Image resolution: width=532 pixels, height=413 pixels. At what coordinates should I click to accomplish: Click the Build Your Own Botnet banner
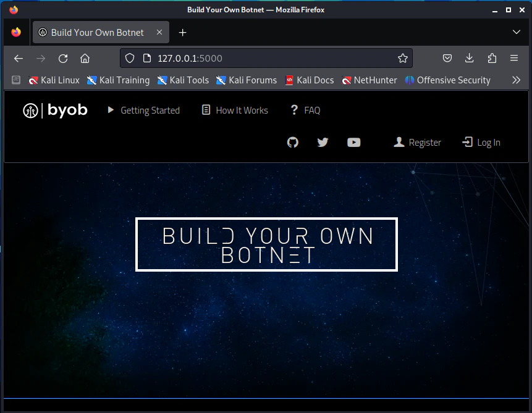(x=266, y=244)
